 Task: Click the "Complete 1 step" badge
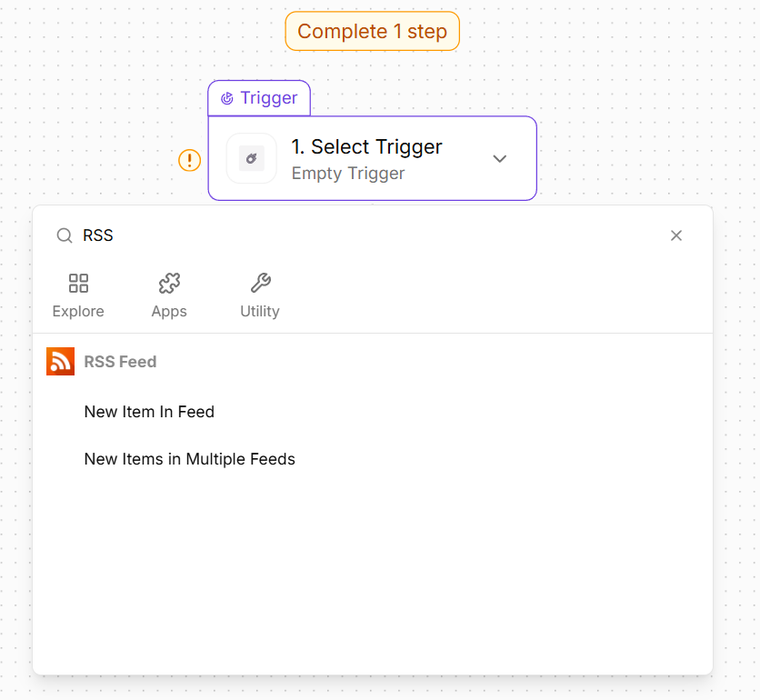coord(372,31)
